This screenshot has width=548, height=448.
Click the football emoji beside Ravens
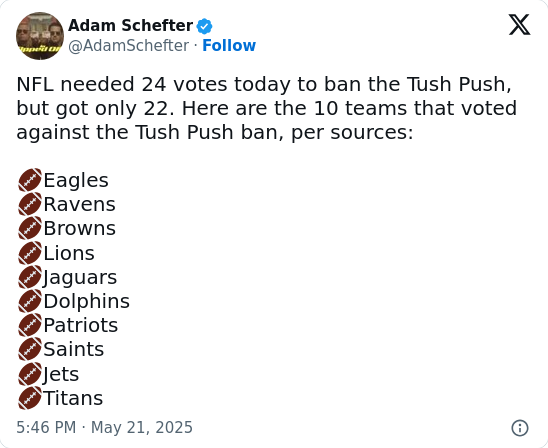tap(30, 204)
